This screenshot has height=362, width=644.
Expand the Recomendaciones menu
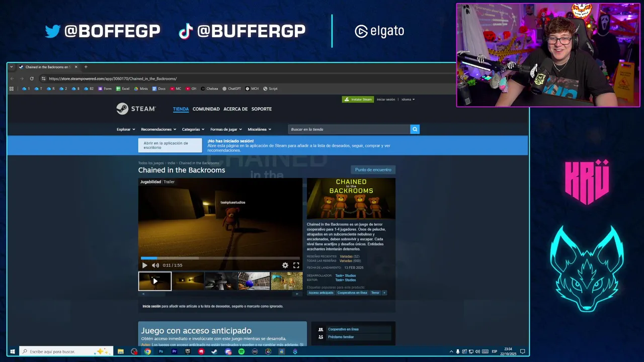[x=158, y=129]
